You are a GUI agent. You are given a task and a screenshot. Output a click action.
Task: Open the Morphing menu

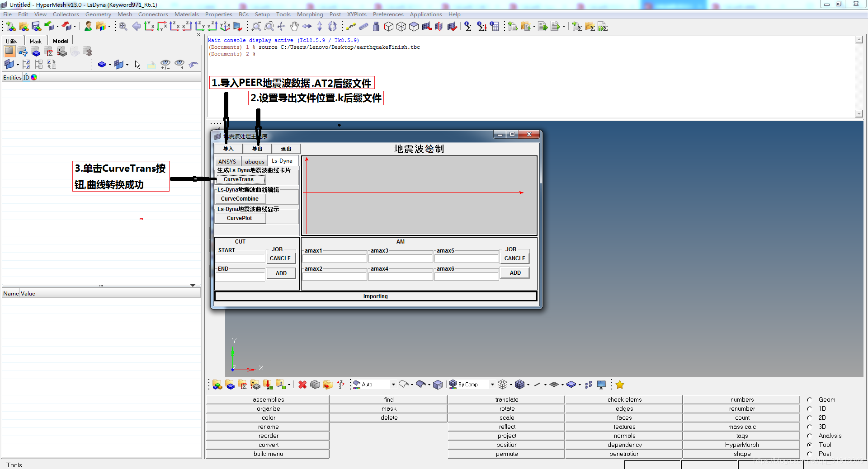(x=310, y=14)
